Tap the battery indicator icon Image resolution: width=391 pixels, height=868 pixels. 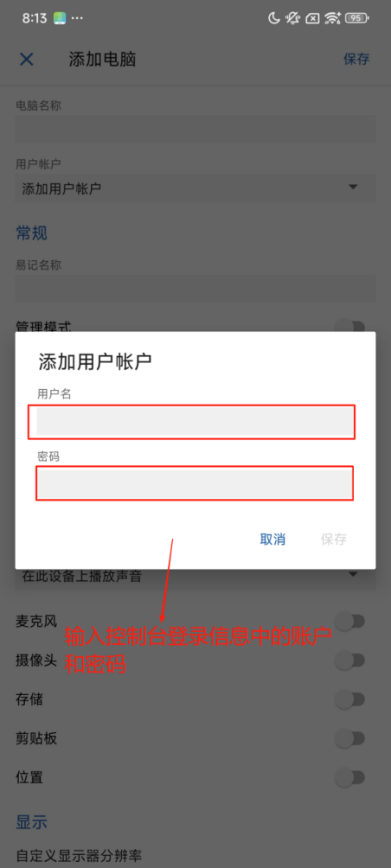[x=356, y=17]
